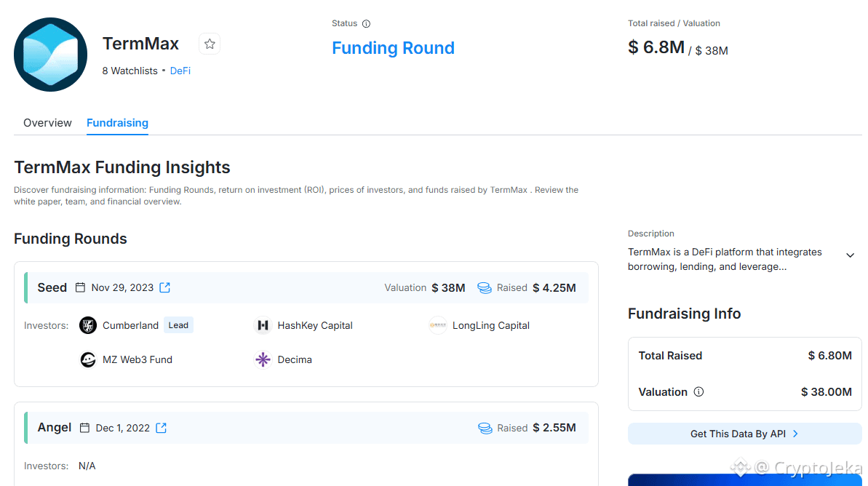868x486 pixels.
Task: Click Get This Data By API button
Action: click(x=744, y=434)
